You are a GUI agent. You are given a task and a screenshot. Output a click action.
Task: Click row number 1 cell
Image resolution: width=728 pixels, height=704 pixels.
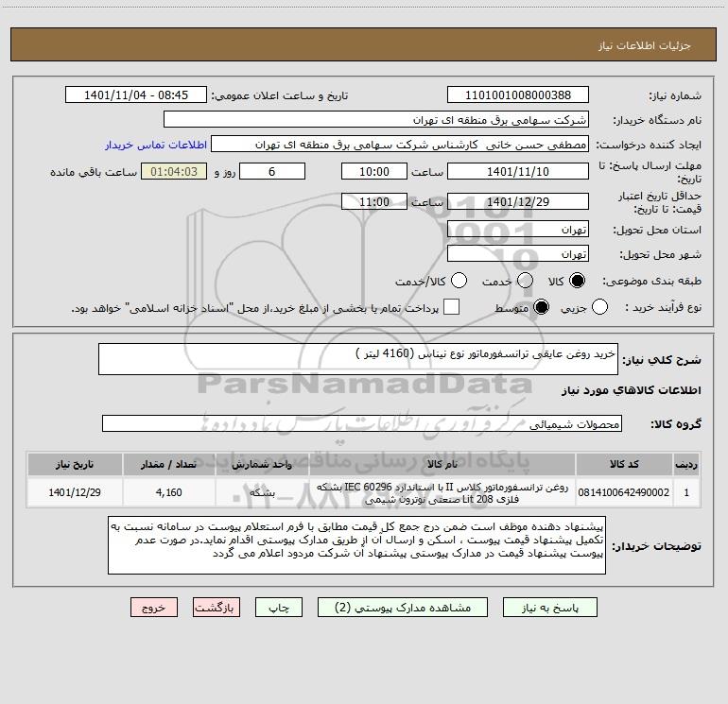tap(686, 493)
